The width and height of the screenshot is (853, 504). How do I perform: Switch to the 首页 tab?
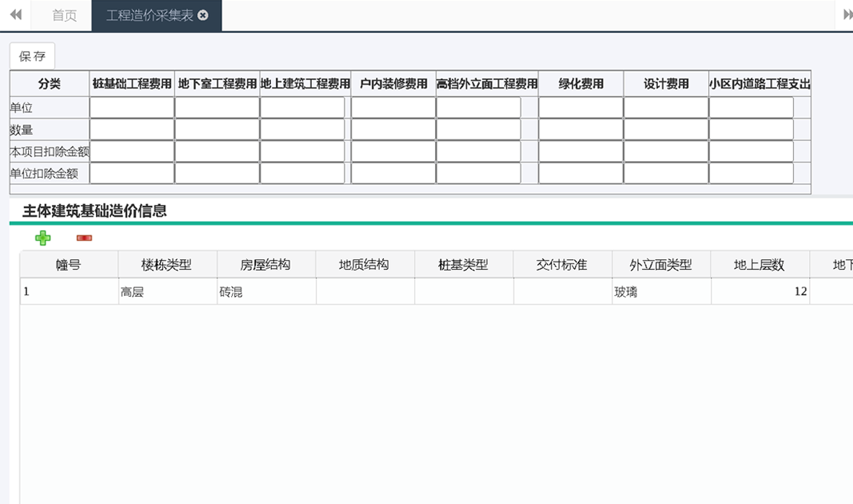64,15
